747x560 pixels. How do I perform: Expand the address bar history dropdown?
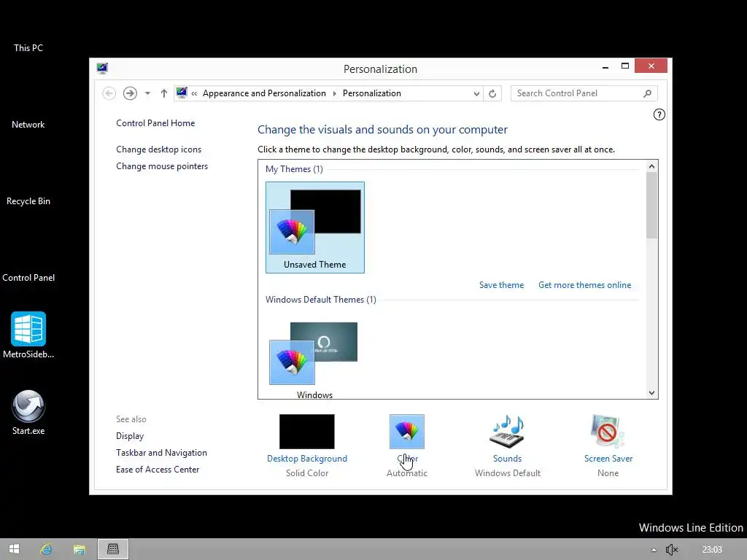pyautogui.click(x=476, y=94)
